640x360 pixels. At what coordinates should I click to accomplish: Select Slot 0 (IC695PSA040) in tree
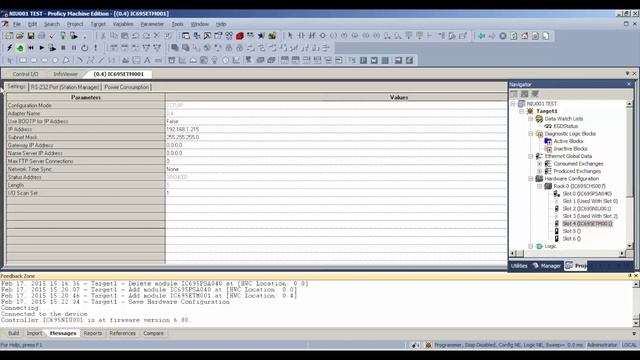tap(587, 194)
